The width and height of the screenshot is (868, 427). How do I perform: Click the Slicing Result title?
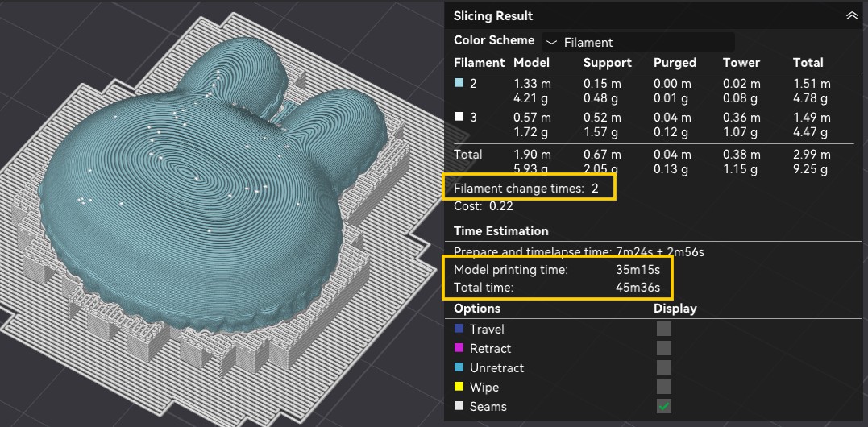(x=493, y=16)
